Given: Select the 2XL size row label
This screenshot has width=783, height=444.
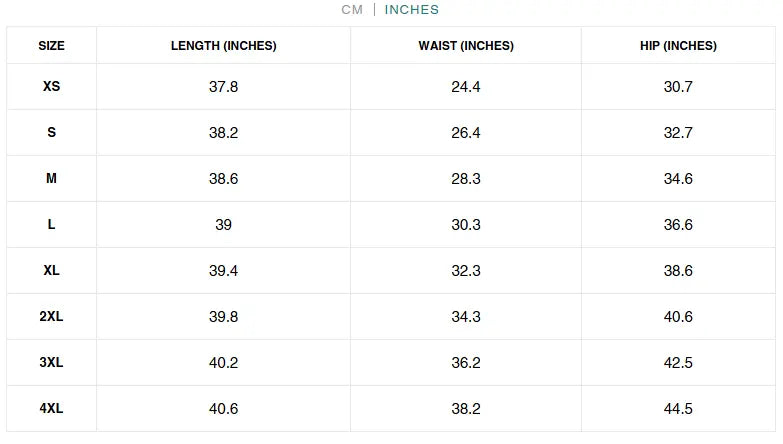Looking at the screenshot, I should 52,317.
